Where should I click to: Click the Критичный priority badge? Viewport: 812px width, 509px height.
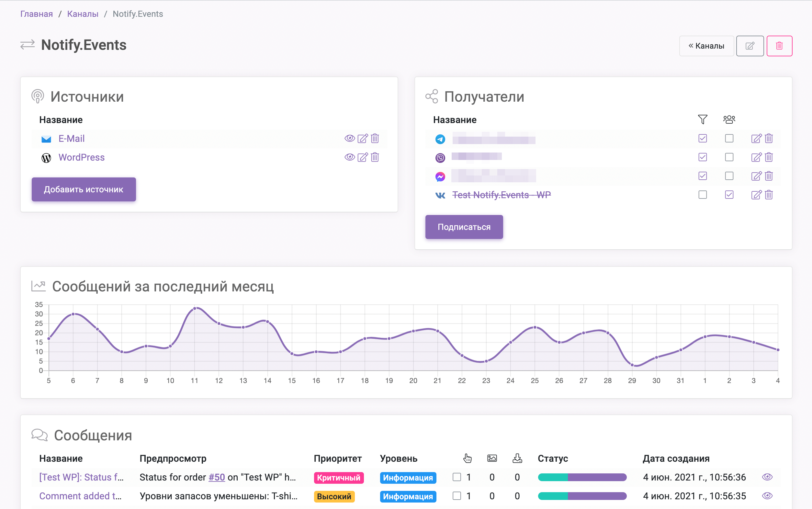(x=339, y=478)
